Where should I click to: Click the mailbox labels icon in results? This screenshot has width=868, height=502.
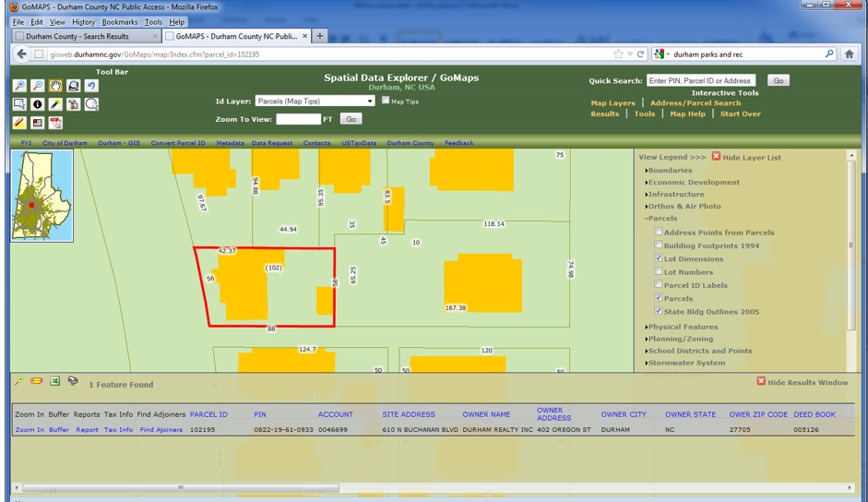(73, 381)
